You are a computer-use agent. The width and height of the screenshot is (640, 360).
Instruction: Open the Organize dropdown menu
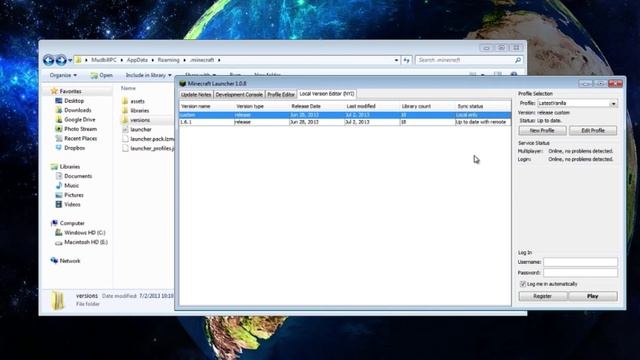63,75
